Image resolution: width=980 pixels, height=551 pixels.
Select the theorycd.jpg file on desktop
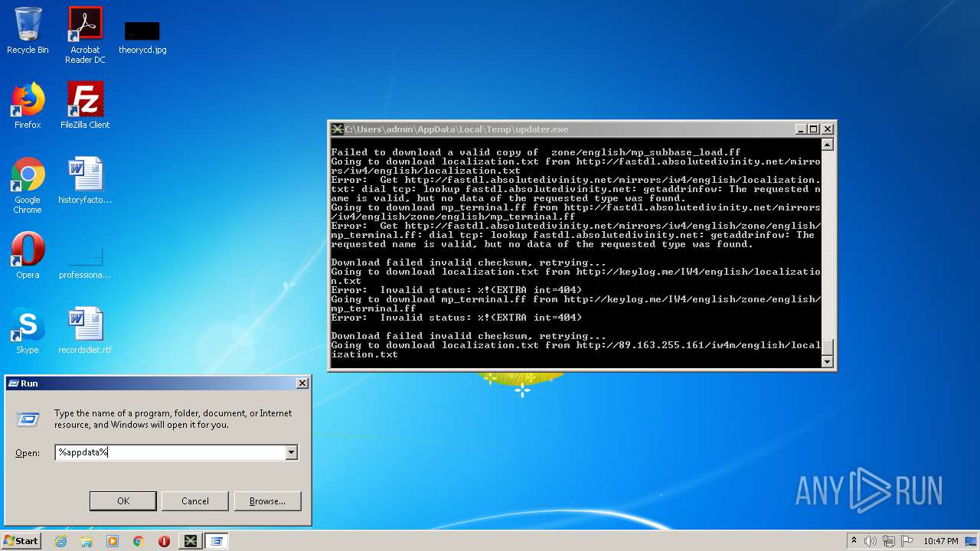click(142, 37)
